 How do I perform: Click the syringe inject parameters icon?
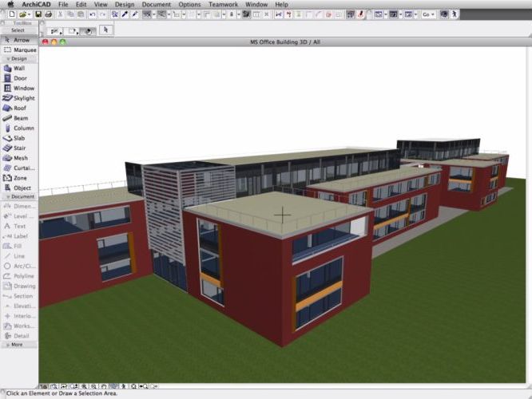coord(135,14)
